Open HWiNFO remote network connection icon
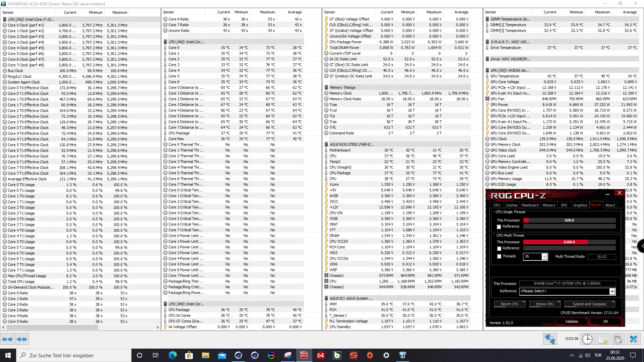The width and height of the screenshot is (644, 362). (x=550, y=339)
